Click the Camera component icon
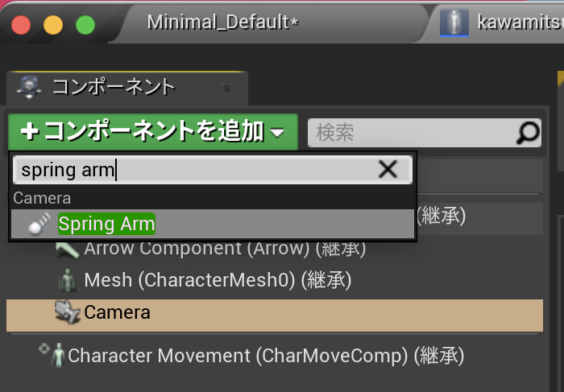Screen dimensions: 564x392 67,312
